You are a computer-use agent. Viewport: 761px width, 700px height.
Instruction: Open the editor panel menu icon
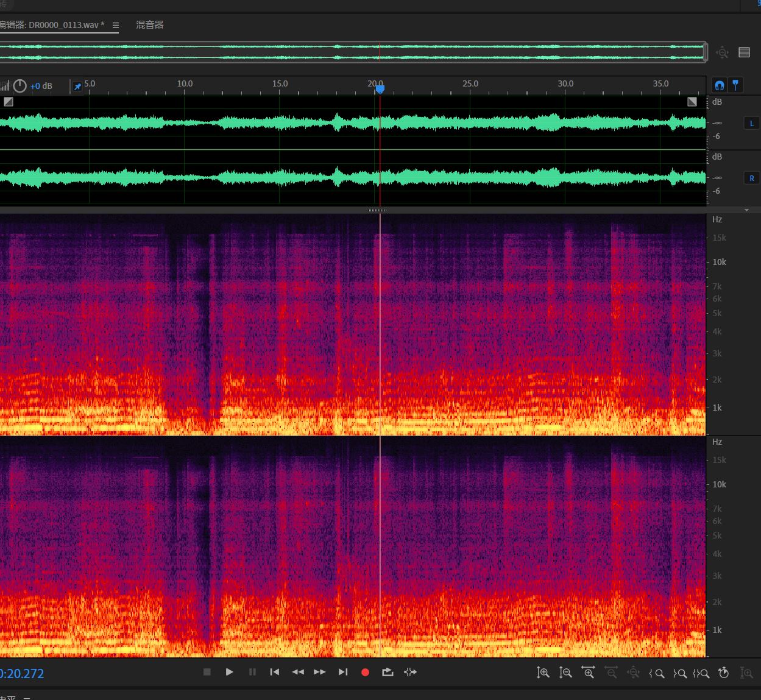point(116,26)
